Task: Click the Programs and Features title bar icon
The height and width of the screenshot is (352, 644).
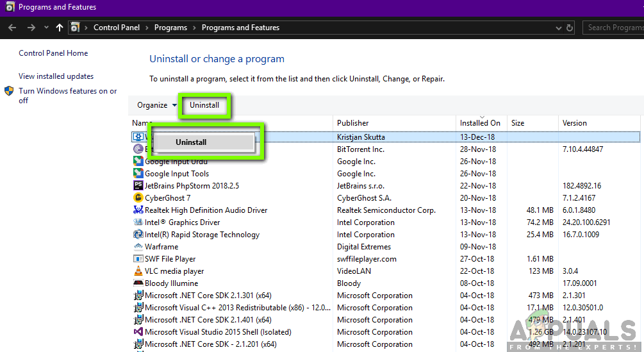Action: (10, 7)
